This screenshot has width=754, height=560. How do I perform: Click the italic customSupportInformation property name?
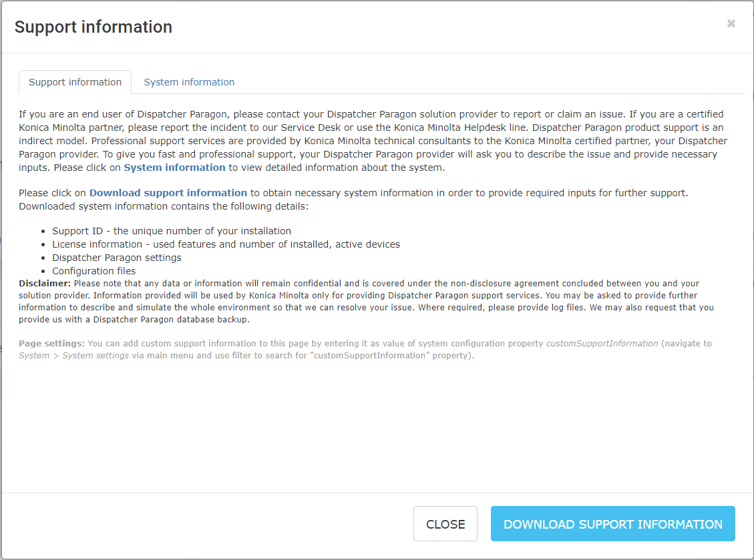[602, 344]
